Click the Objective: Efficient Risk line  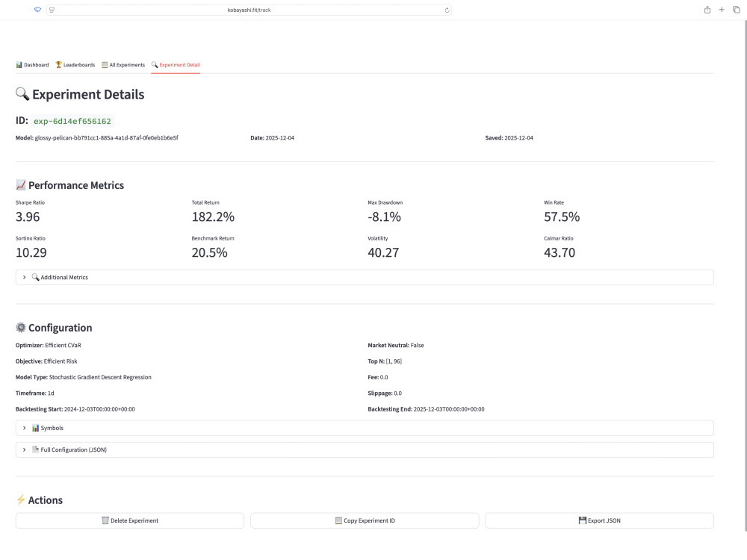pyautogui.click(x=46, y=361)
